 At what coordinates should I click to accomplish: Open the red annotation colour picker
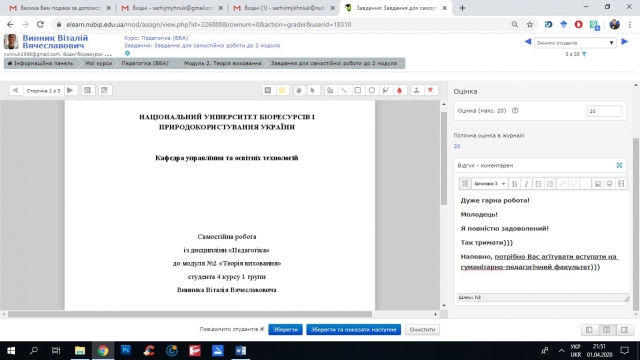point(399,90)
